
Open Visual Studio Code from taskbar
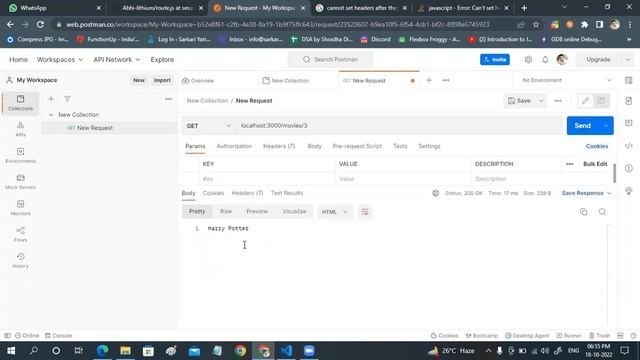[x=286, y=351]
